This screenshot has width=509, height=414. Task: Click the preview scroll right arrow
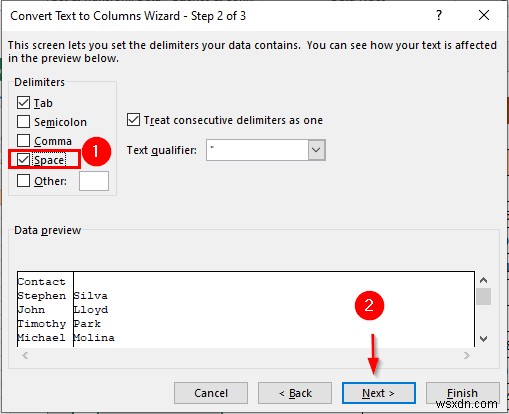pyautogui.click(x=467, y=356)
